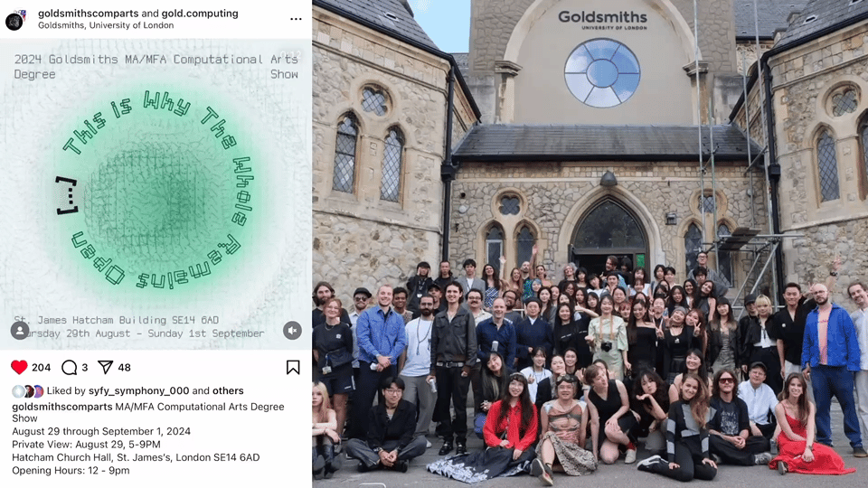View the 48 shares count
The image size is (868, 488).
point(125,368)
